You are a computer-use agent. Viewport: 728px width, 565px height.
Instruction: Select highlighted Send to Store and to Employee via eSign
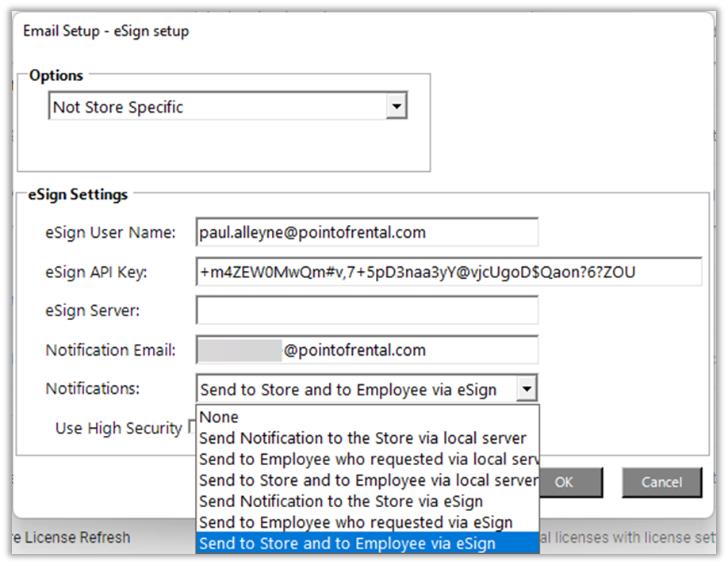point(347,544)
